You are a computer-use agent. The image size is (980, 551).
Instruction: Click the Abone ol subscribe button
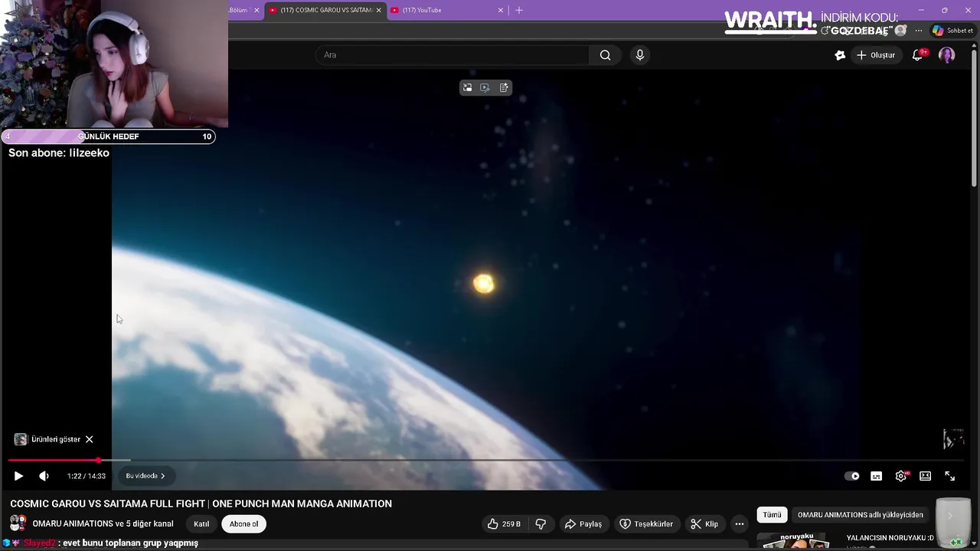[x=244, y=524]
